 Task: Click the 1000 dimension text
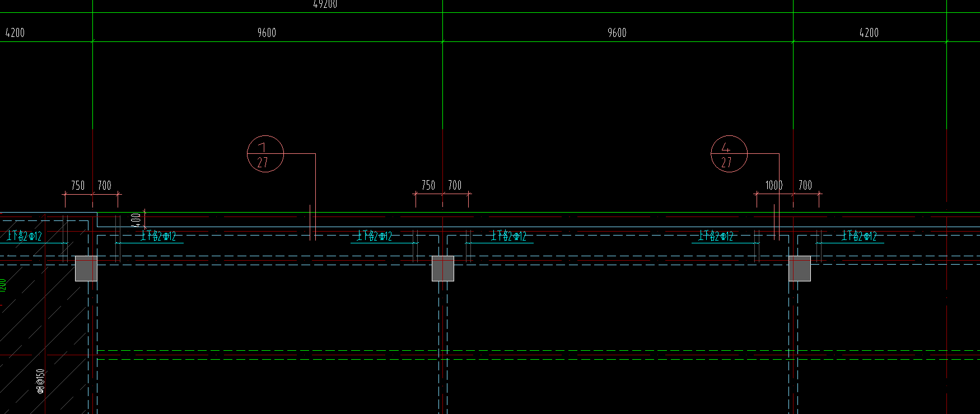point(774,185)
